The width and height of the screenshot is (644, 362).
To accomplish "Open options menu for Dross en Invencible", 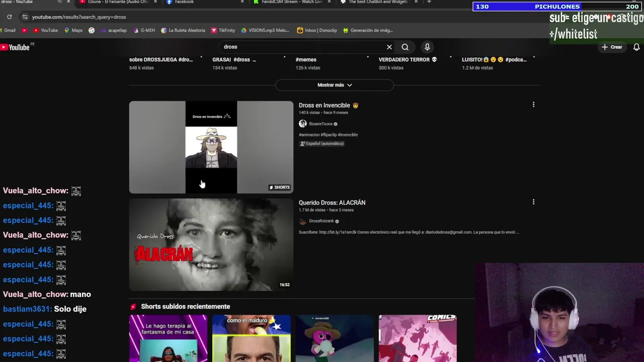I will tap(533, 105).
